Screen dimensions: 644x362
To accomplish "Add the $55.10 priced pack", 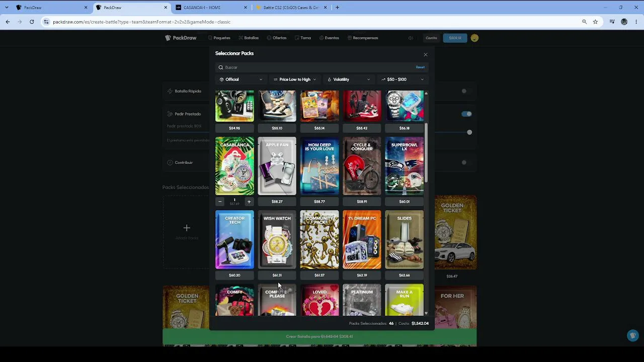I will pos(277,128).
